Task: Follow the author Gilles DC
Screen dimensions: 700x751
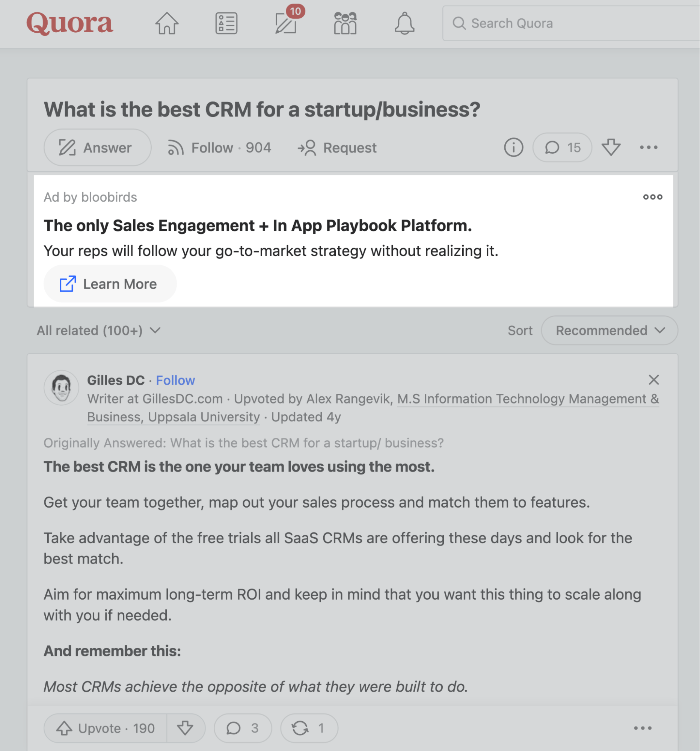Action: click(x=176, y=381)
